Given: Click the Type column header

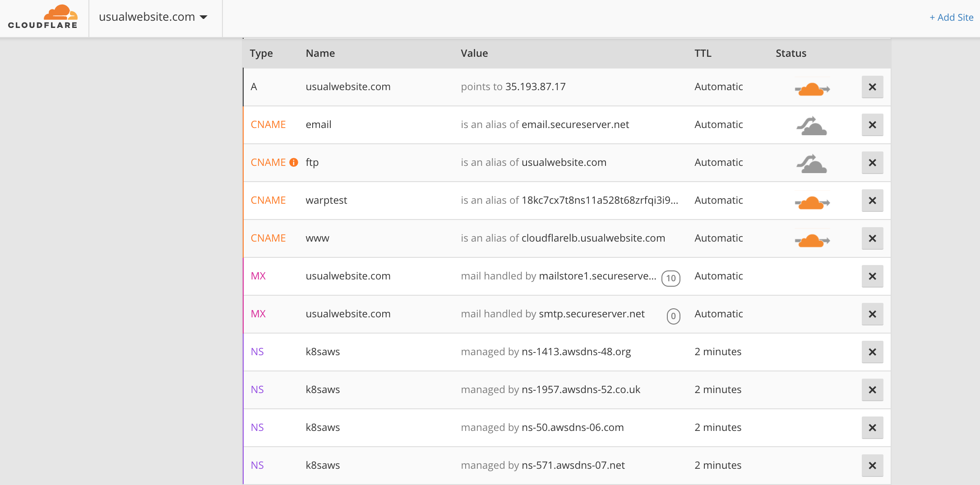Looking at the screenshot, I should pyautogui.click(x=261, y=53).
